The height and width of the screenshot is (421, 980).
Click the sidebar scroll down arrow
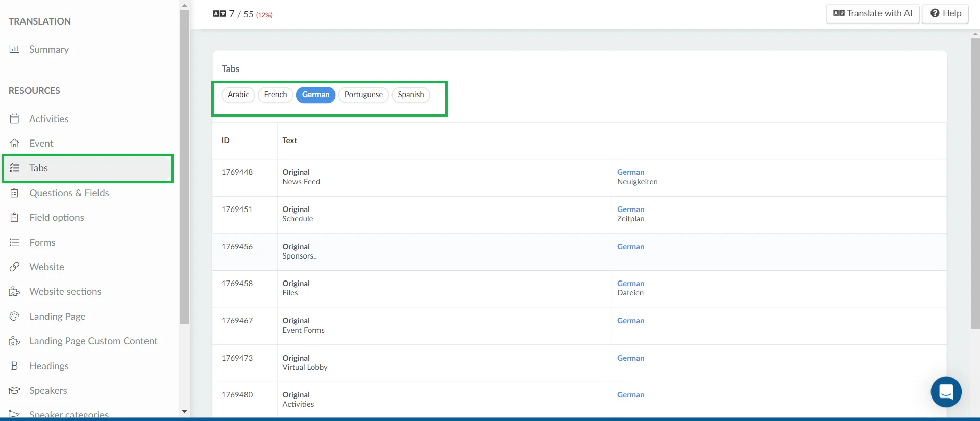pos(184,412)
